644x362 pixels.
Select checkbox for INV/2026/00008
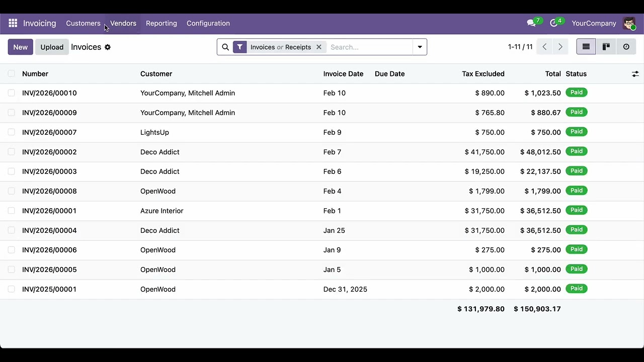pos(11,191)
